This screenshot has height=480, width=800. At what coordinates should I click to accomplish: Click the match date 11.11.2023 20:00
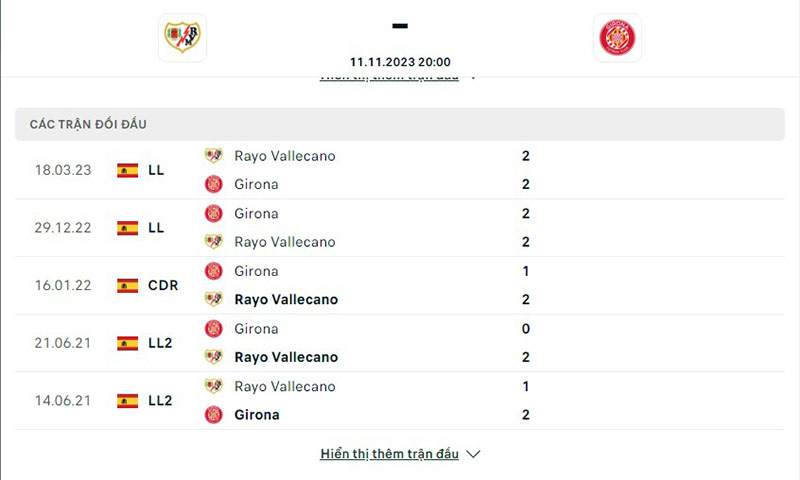[x=400, y=61]
